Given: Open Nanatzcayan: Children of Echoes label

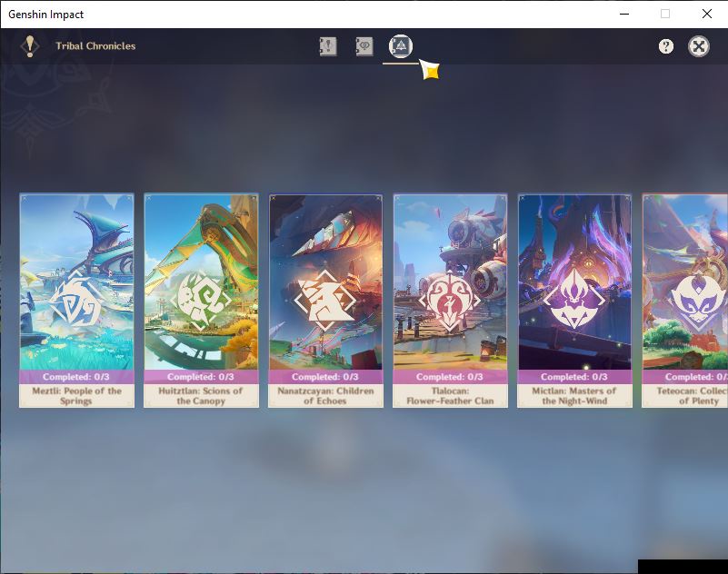Looking at the screenshot, I should pyautogui.click(x=325, y=396).
